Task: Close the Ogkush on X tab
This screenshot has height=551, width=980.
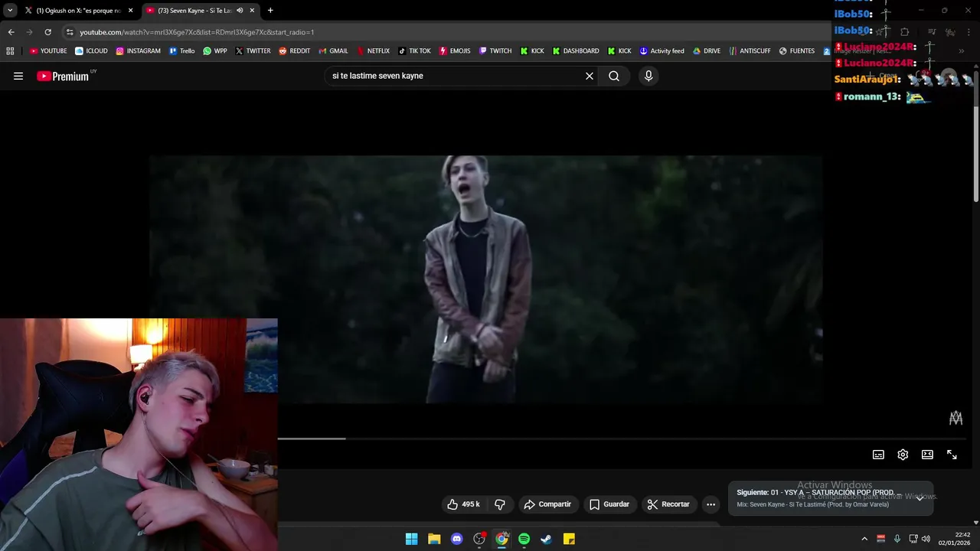Action: pyautogui.click(x=130, y=11)
